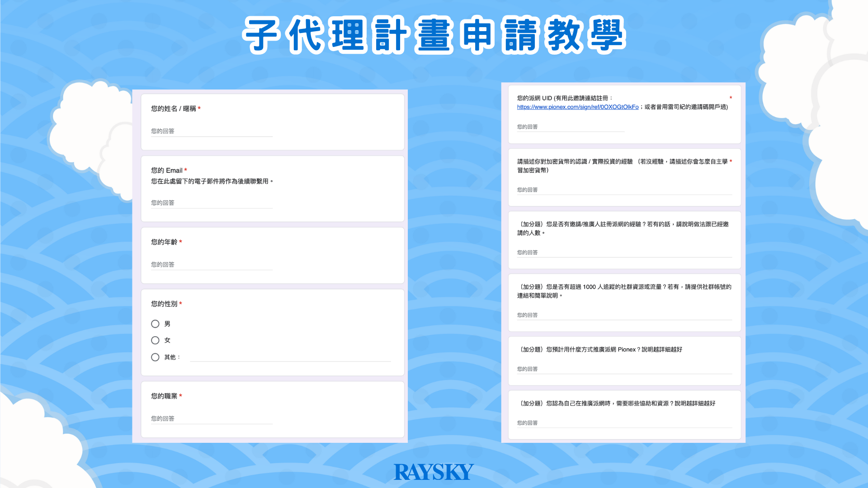Click the Pionex promotion method answer field
The height and width of the screenshot is (488, 868).
point(624,370)
